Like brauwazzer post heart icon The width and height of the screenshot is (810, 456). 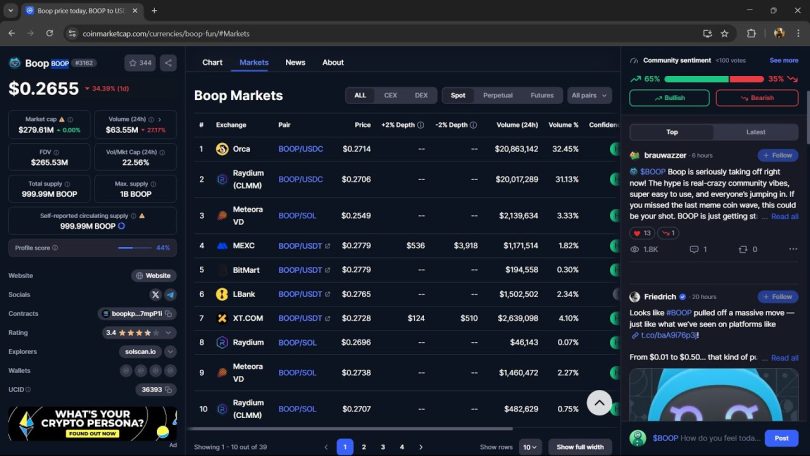point(636,233)
